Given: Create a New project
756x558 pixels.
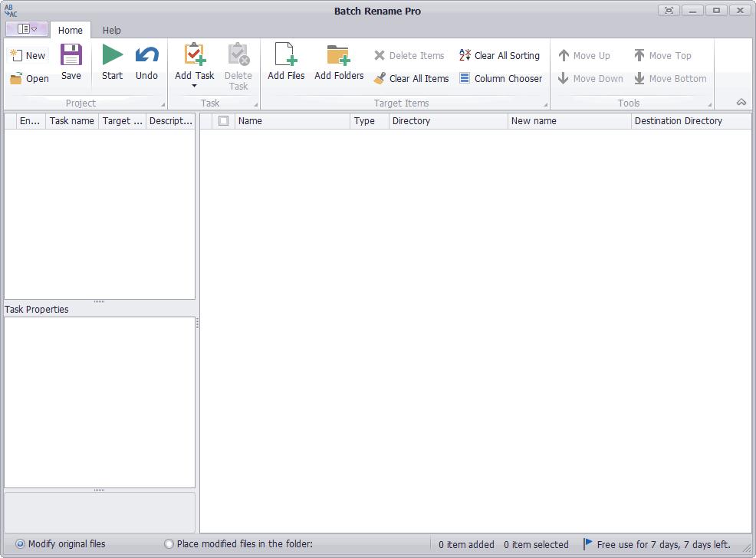Looking at the screenshot, I should point(28,55).
